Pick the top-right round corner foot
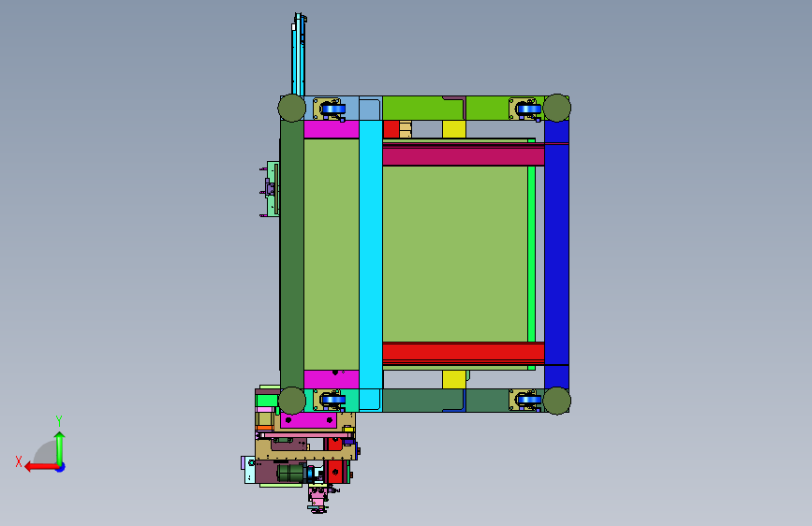Viewport: 812px width, 526px height. (557, 108)
